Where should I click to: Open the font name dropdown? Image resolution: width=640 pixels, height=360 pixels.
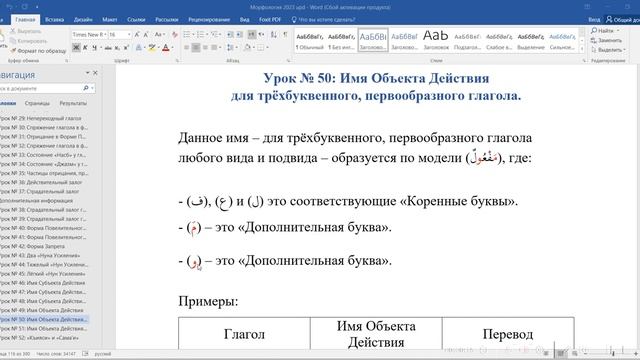tap(105, 35)
